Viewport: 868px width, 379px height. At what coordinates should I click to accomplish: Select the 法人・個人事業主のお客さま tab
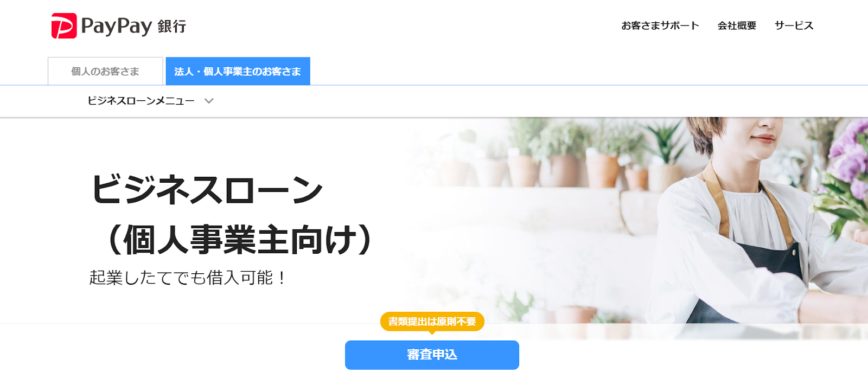[x=238, y=71]
